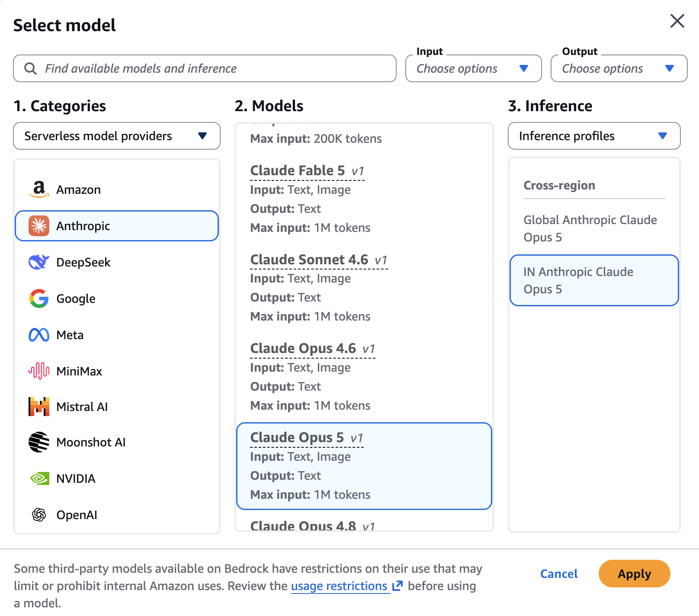Choose IN Anthropic Claude Opus 5 profile
The height and width of the screenshot is (616, 699).
tap(594, 280)
